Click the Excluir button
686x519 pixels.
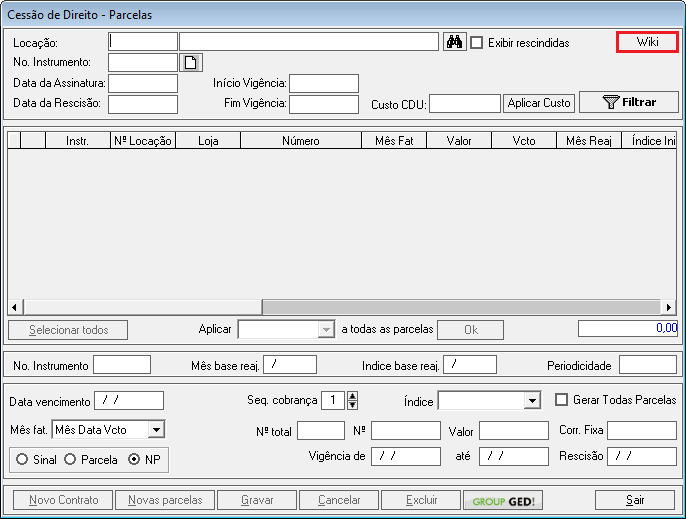(x=421, y=500)
